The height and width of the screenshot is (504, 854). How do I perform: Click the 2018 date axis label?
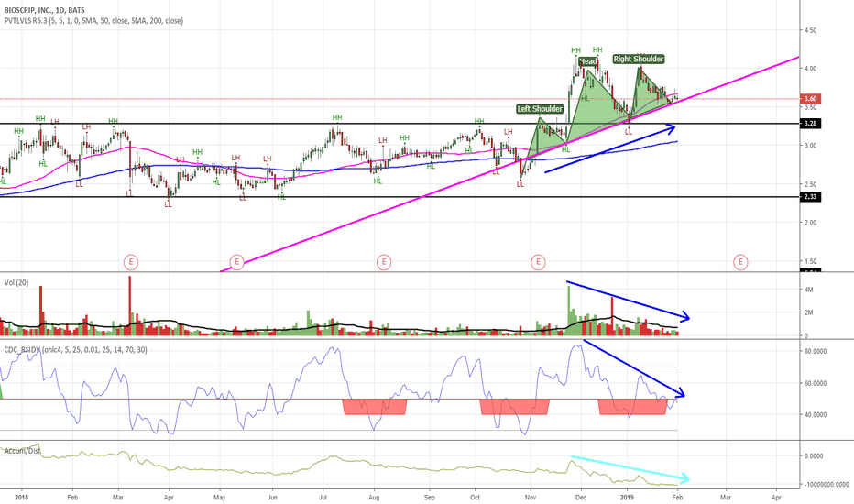[22, 497]
